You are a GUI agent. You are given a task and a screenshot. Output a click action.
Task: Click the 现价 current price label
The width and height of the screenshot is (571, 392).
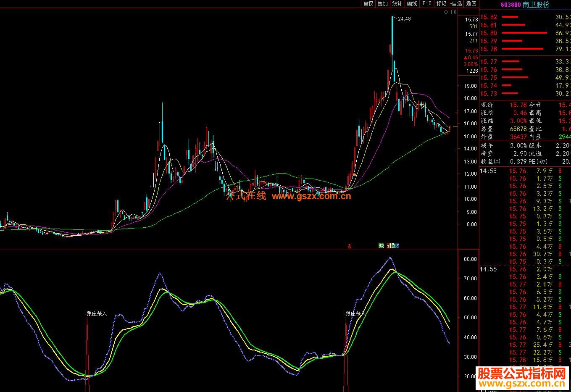[x=487, y=105]
